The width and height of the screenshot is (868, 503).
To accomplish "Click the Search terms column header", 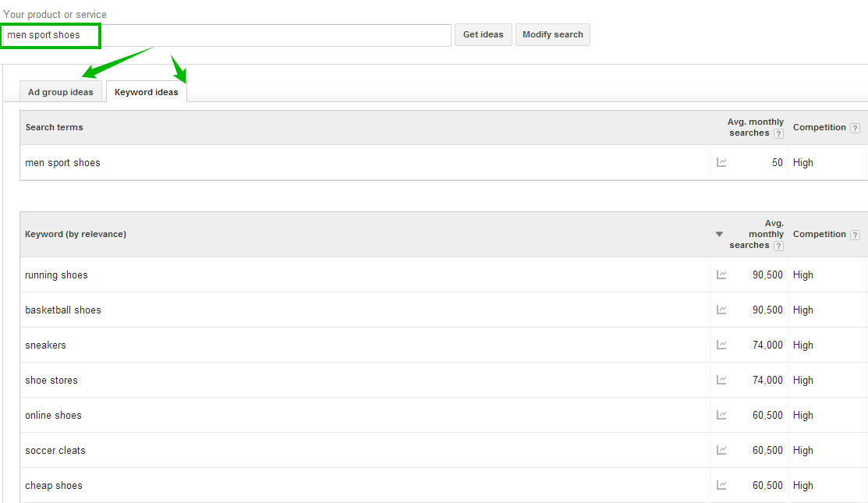I will (55, 127).
